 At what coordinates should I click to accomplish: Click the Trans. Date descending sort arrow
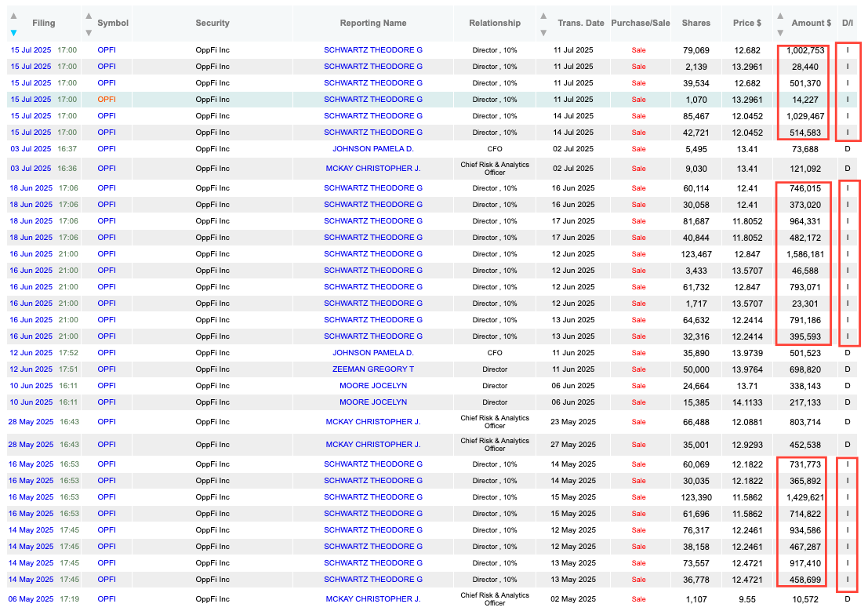point(543,32)
